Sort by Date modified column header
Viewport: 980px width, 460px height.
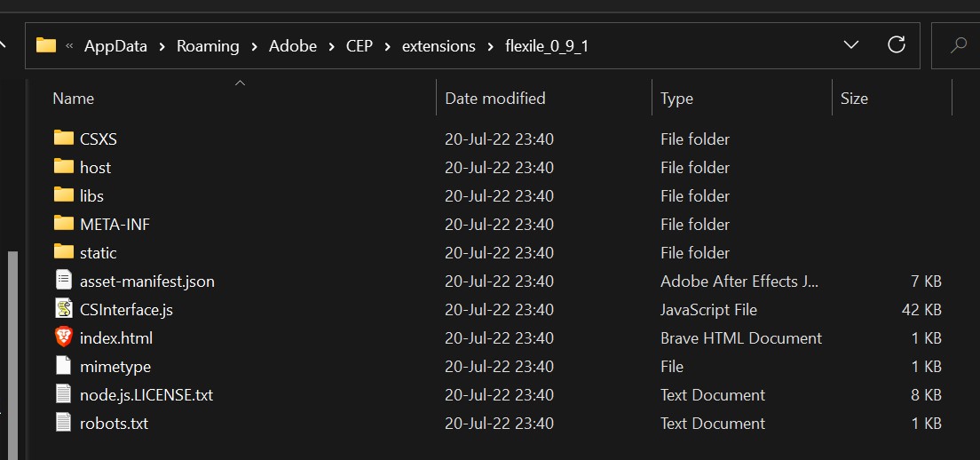coord(495,98)
